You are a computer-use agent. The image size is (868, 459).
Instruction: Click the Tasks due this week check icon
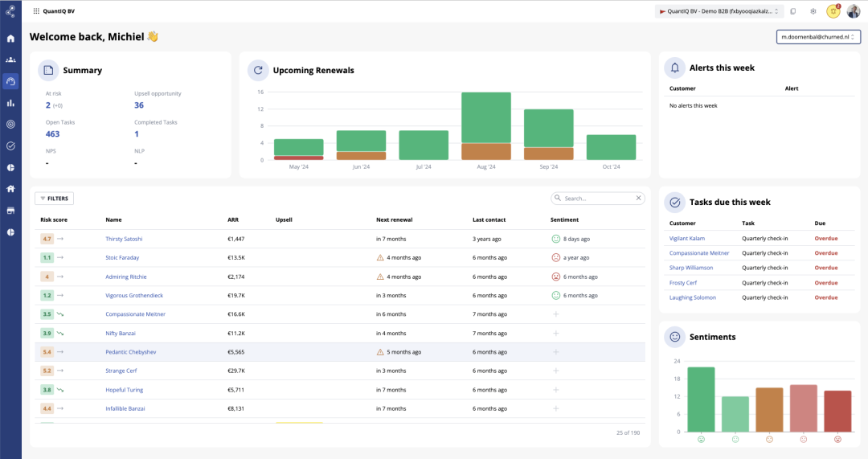(675, 202)
